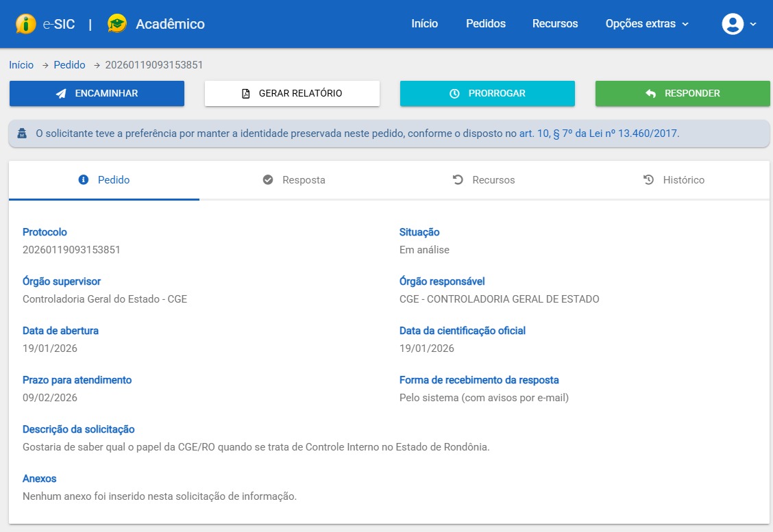Viewport: 773px width, 532px height.
Task: Switch to the Resposta tab
Action: point(294,180)
